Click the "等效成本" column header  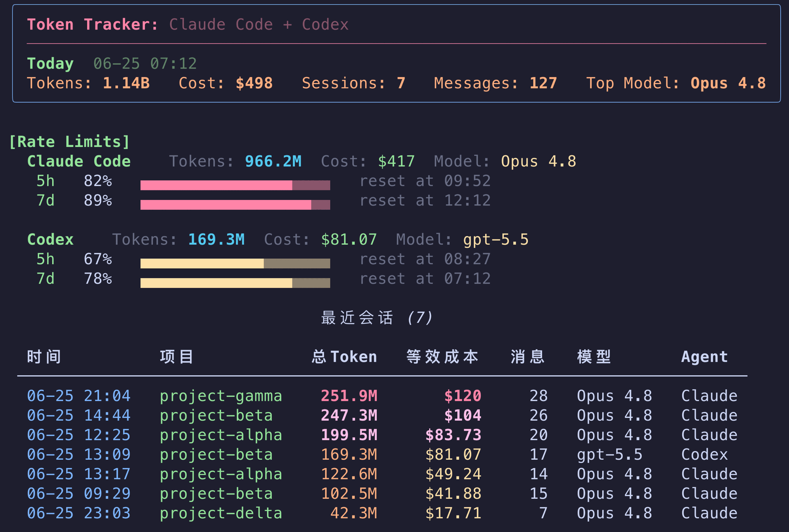443,357
